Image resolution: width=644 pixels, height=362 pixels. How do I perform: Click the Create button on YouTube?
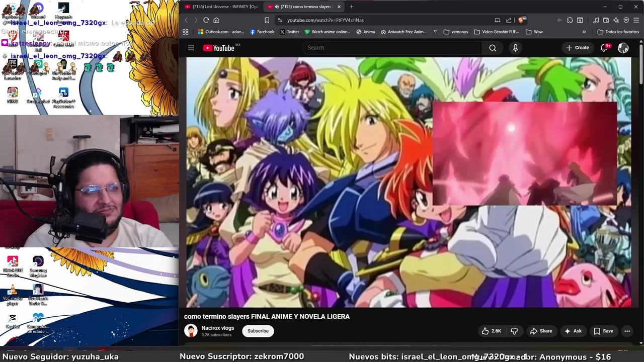(577, 48)
